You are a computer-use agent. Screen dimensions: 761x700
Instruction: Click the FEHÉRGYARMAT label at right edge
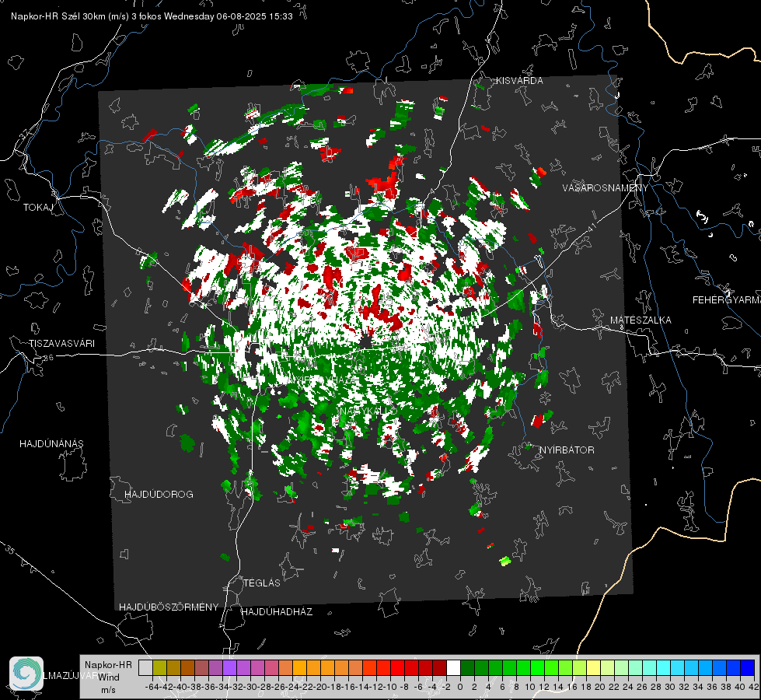tap(726, 300)
